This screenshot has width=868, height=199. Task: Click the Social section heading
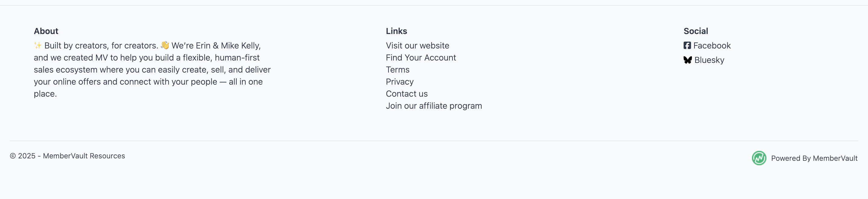pos(696,31)
